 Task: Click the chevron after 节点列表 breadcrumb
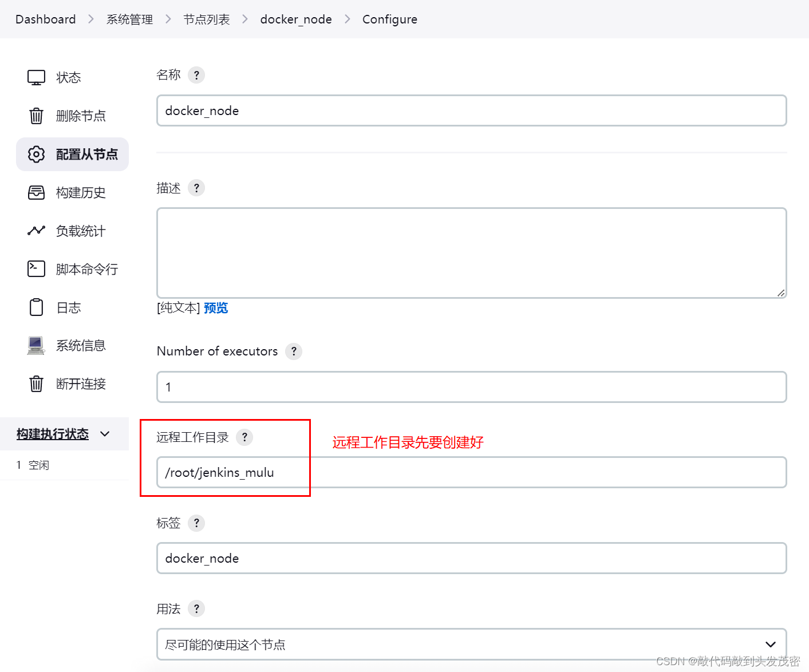(x=245, y=19)
